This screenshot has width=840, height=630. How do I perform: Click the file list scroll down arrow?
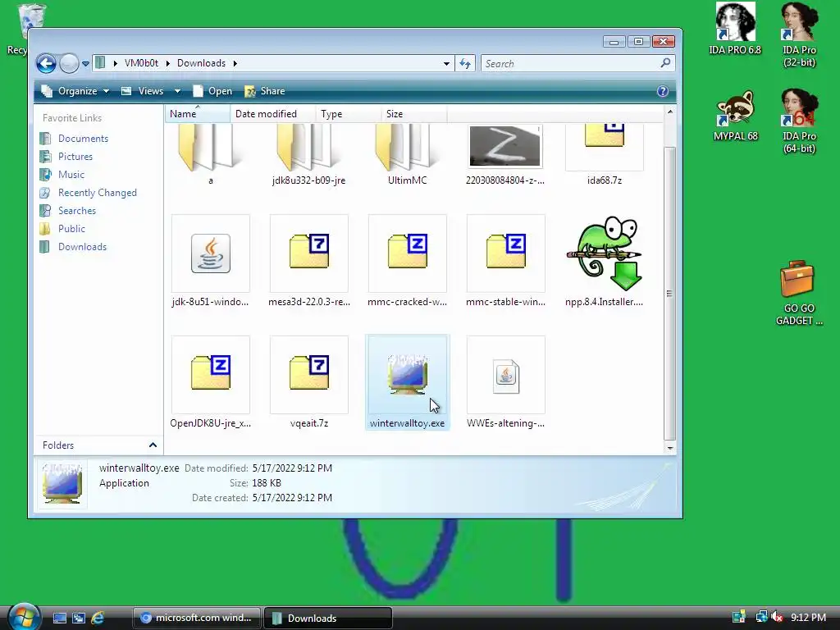669,448
